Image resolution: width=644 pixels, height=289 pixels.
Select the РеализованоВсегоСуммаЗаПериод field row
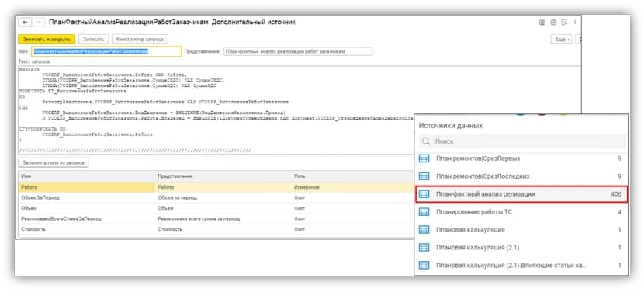(216, 219)
